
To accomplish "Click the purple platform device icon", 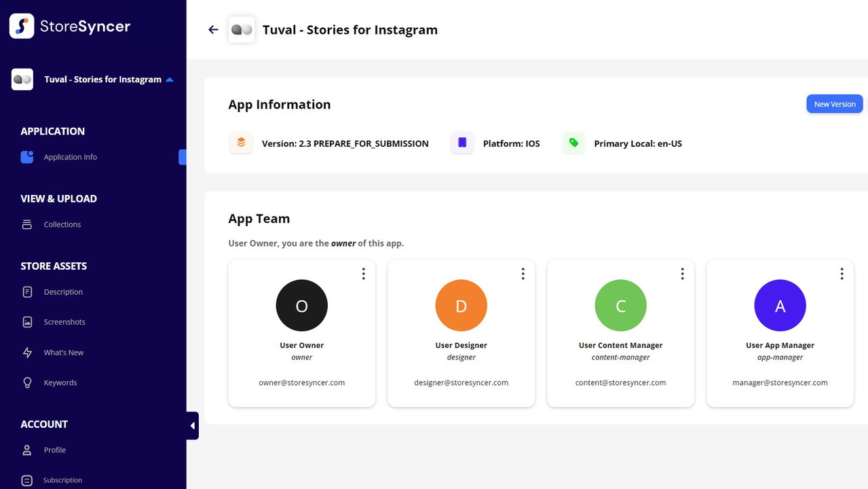I will click(462, 143).
